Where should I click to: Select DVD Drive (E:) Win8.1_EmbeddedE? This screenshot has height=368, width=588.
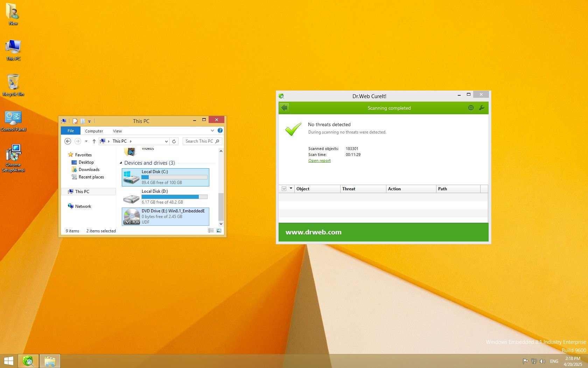tap(166, 217)
